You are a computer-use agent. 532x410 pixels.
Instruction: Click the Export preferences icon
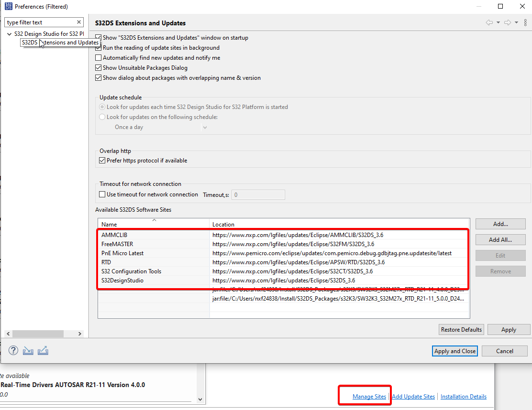[x=43, y=351]
